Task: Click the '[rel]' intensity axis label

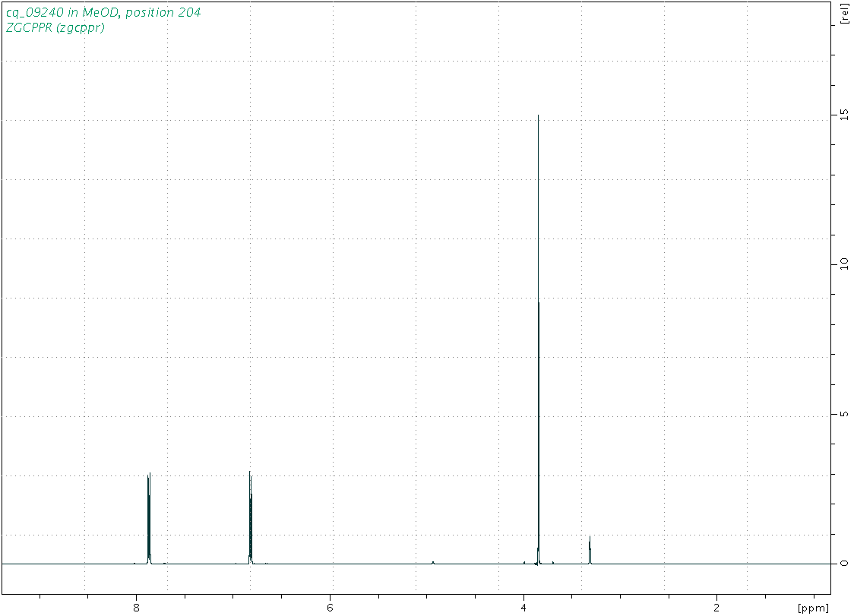Action: (x=844, y=13)
